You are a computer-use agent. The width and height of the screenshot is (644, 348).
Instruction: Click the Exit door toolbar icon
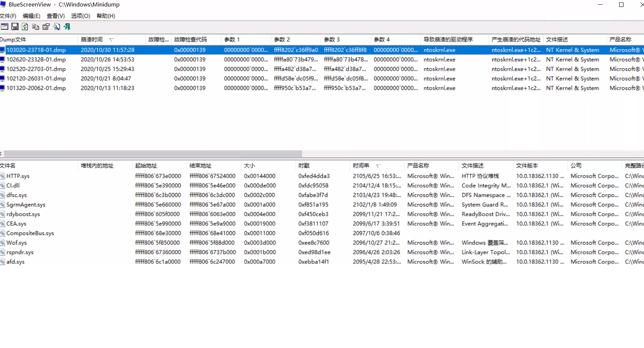(67, 26)
